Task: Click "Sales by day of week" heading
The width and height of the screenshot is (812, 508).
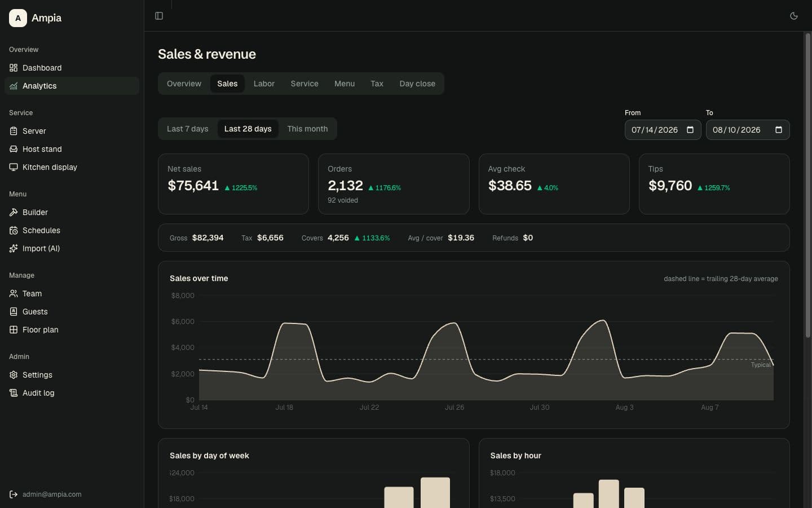Action: point(209,456)
